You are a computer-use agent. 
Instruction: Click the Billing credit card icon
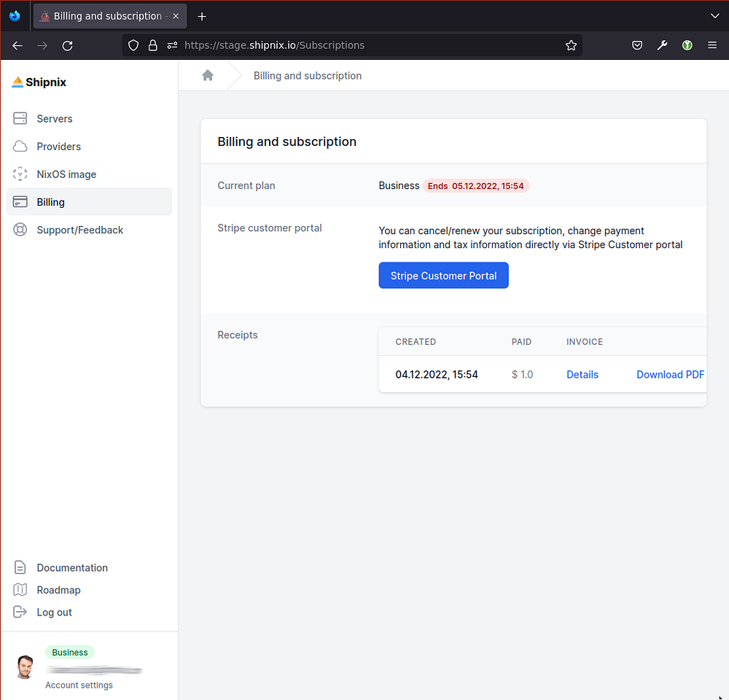pos(20,202)
